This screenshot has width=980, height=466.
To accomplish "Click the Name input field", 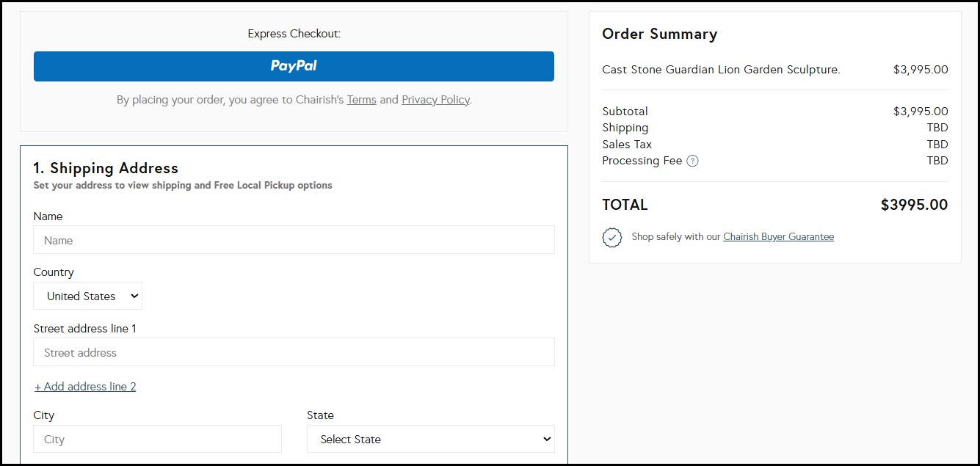I will [294, 240].
